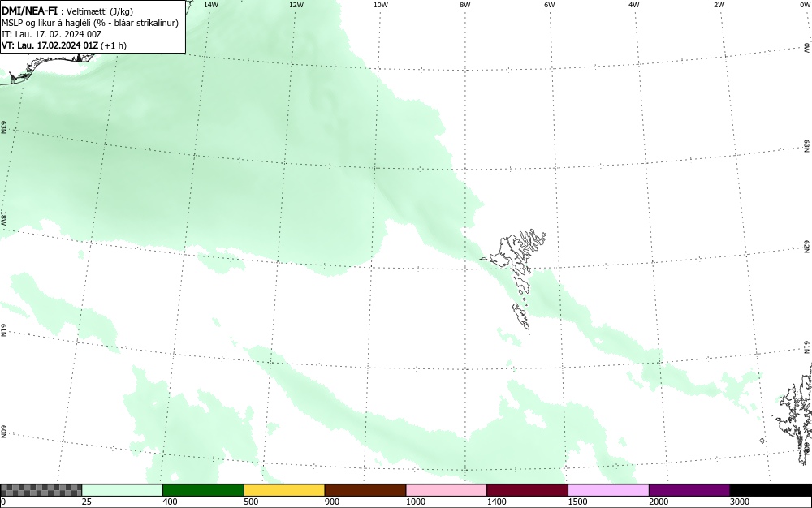Click the brown 900–1000 legend swatch

365,490
